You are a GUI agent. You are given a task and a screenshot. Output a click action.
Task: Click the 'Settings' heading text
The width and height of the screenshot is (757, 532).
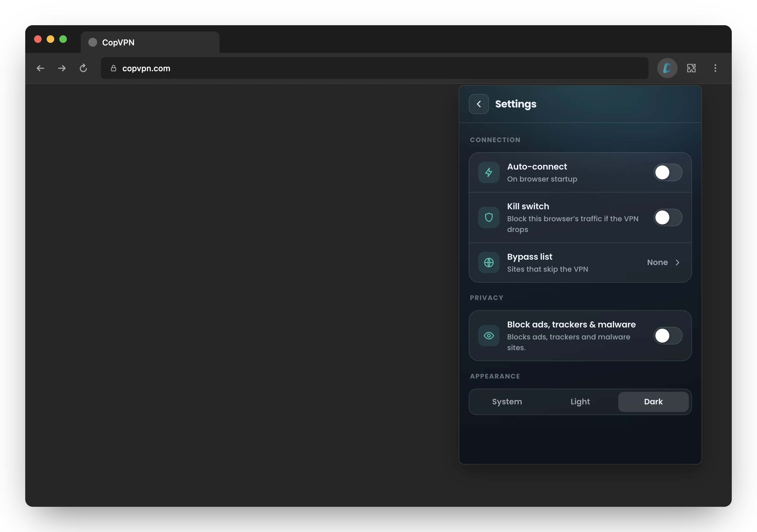(516, 104)
